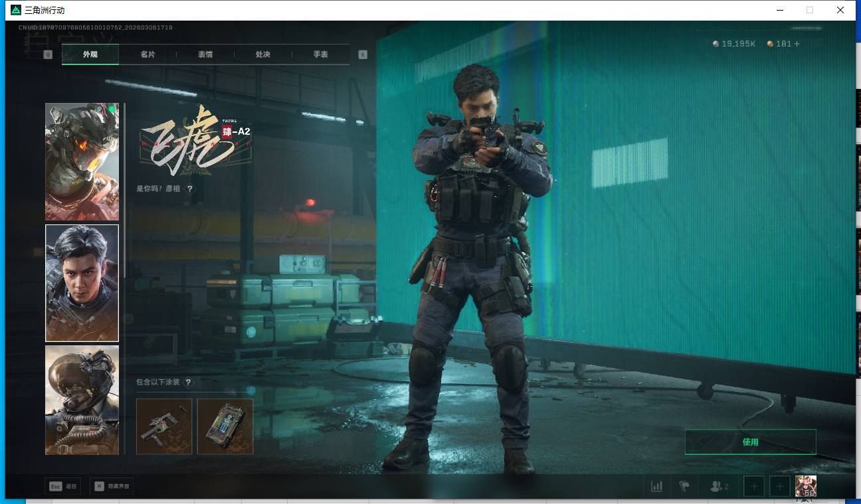Click the second plus squad slot
861x504 pixels.
780,487
